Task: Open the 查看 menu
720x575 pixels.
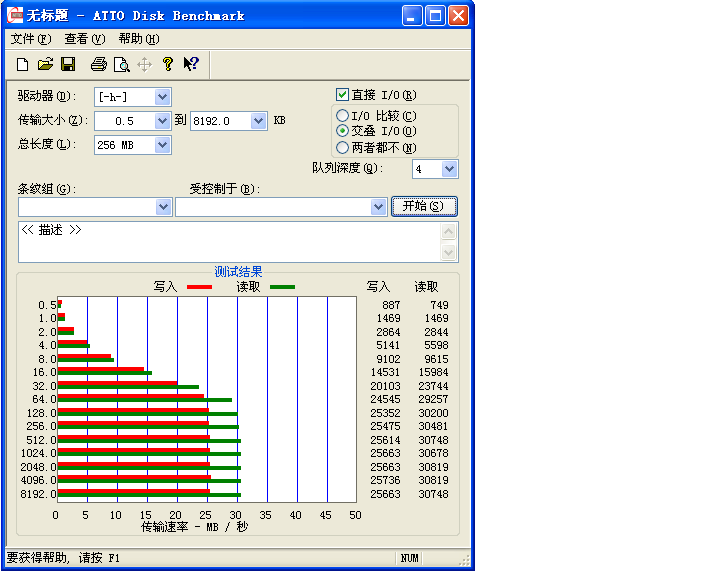Action: pos(84,39)
